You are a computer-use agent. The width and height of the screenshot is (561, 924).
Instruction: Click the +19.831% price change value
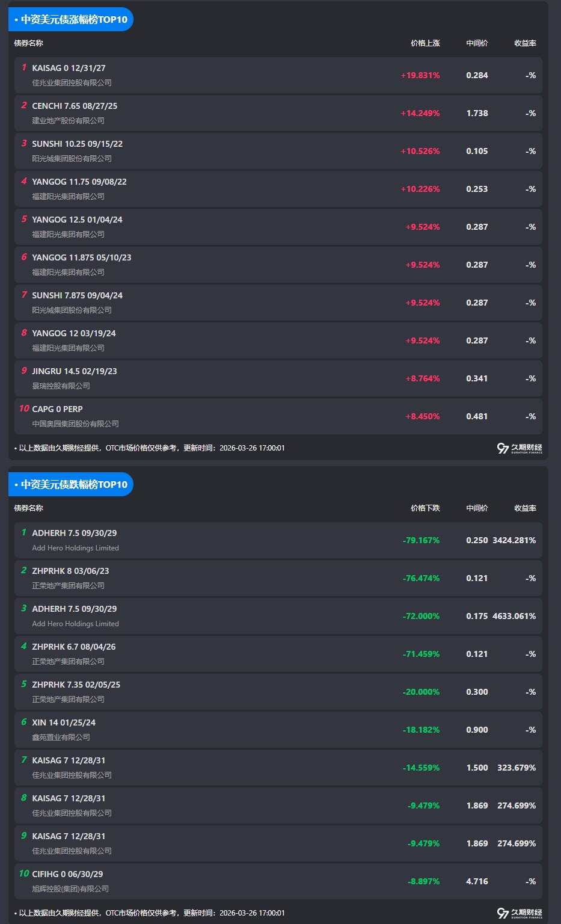(x=420, y=76)
